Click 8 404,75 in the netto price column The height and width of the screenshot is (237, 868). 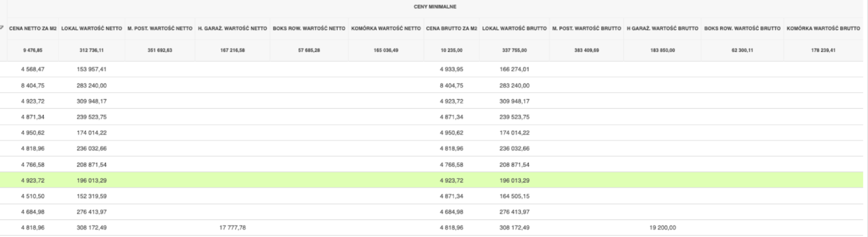(x=33, y=85)
